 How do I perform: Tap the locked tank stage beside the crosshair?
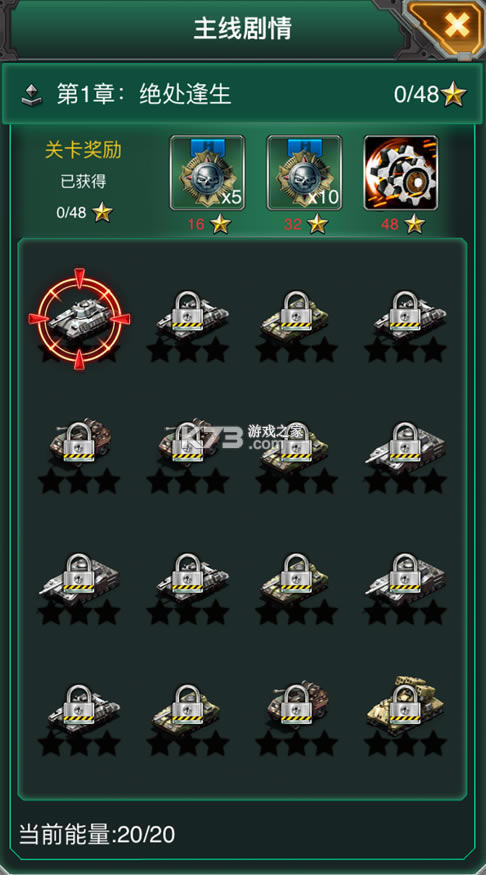click(188, 324)
